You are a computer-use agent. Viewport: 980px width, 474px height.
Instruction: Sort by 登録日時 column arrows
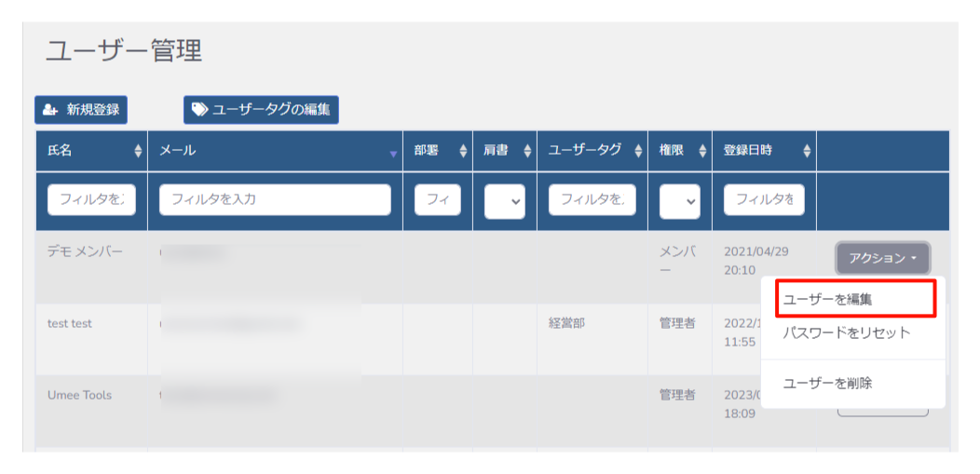coord(807,151)
